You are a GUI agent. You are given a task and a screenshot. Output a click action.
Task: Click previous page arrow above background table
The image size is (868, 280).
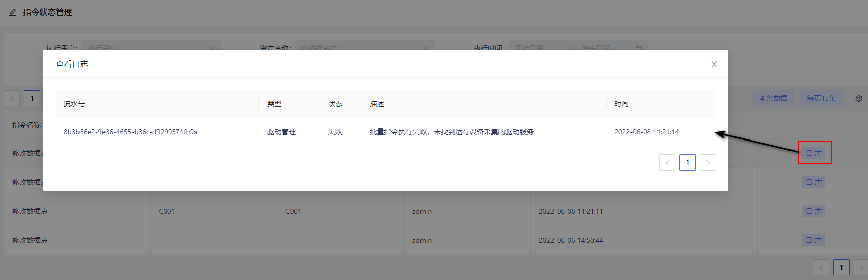tap(12, 98)
